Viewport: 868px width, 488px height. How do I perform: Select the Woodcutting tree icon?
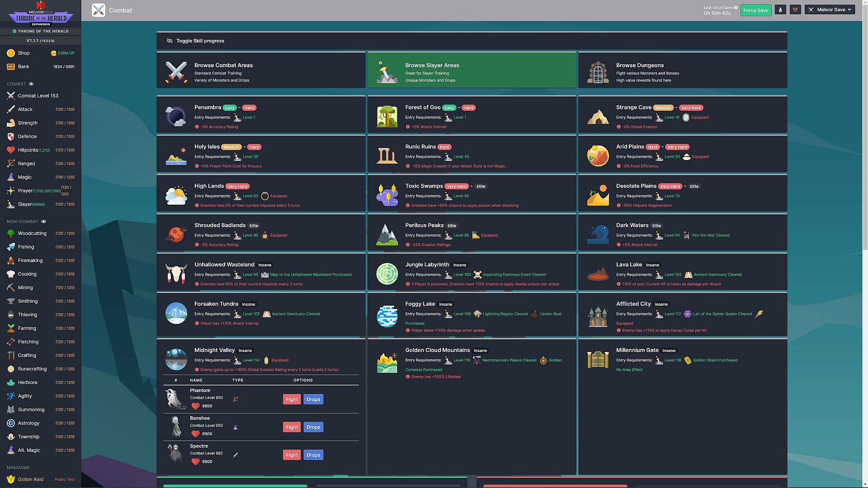pyautogui.click(x=11, y=234)
